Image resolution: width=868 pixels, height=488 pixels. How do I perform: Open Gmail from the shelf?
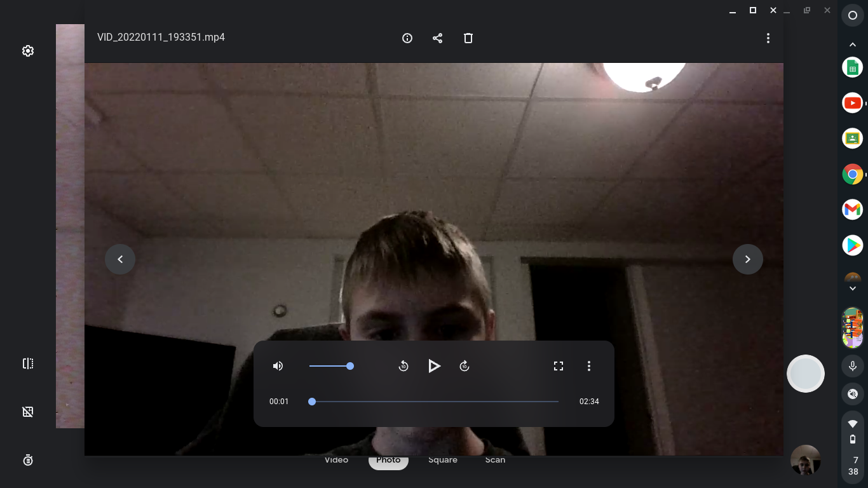tap(853, 210)
